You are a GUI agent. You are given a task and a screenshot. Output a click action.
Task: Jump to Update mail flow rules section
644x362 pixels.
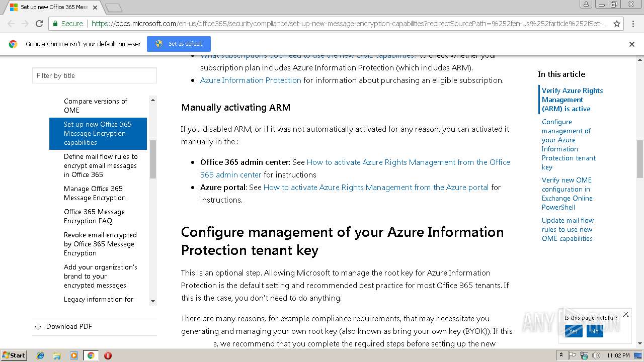coord(568,229)
